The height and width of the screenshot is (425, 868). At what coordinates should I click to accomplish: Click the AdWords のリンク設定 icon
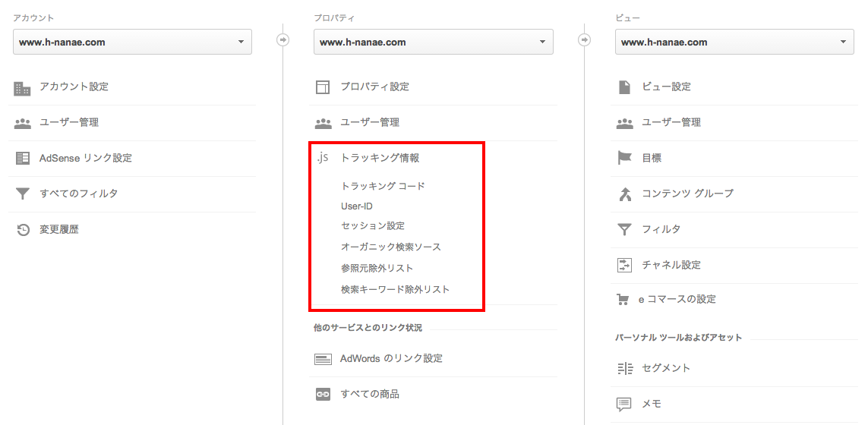pyautogui.click(x=323, y=359)
